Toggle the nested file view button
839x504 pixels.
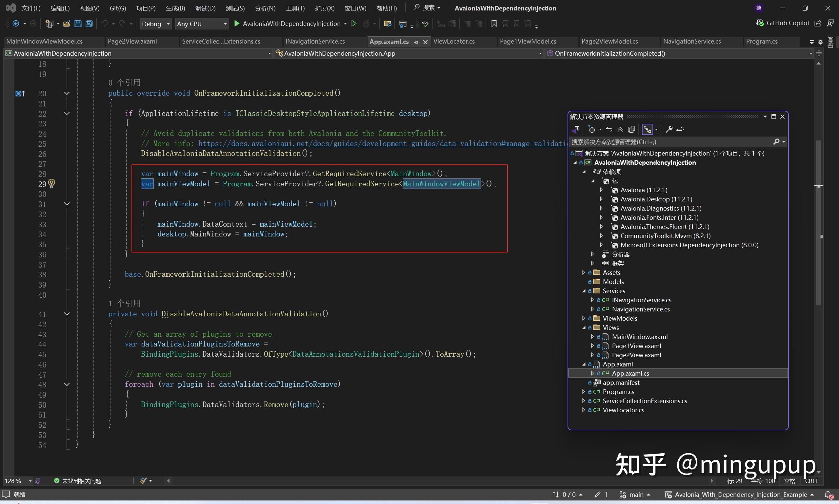647,129
